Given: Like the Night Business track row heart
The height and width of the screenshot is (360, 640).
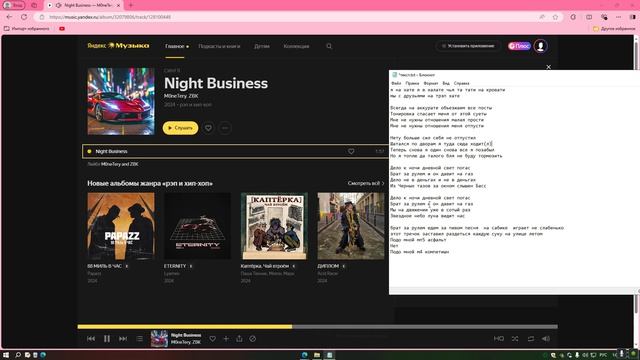Looking at the screenshot, I should coord(351,151).
